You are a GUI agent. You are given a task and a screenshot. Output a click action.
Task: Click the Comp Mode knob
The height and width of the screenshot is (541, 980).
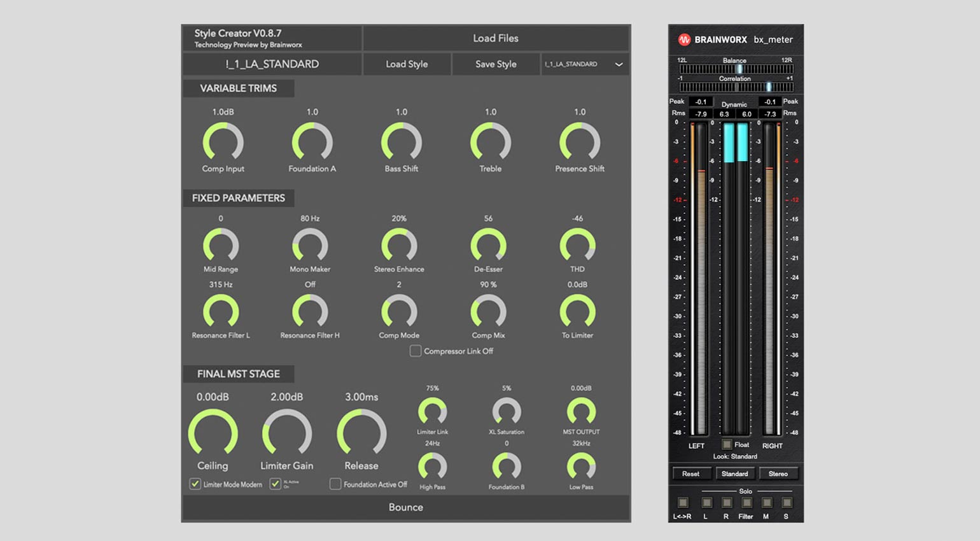(399, 311)
